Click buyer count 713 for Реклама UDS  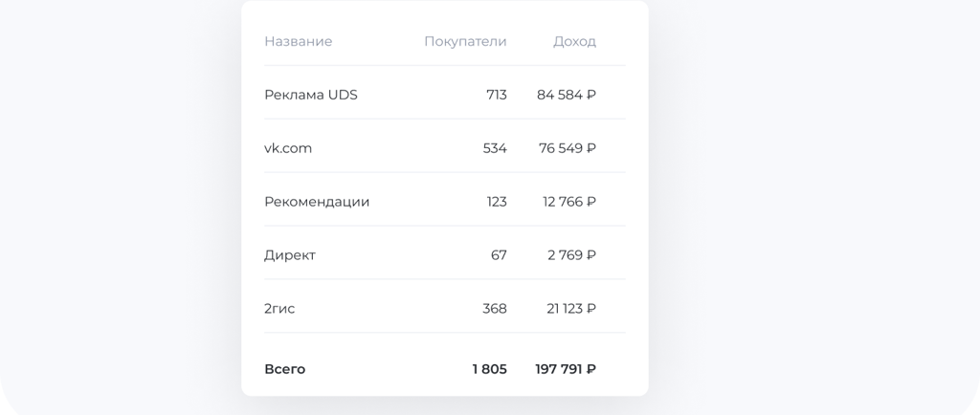[497, 95]
